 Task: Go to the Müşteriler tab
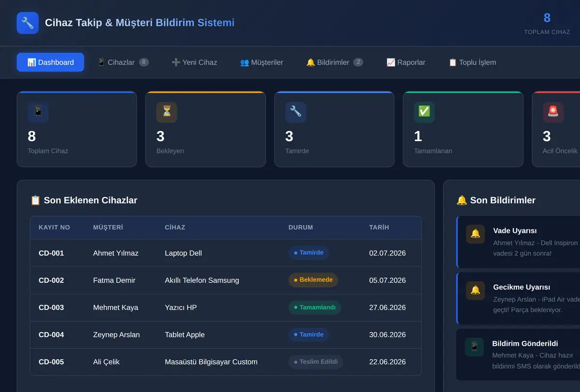click(261, 62)
